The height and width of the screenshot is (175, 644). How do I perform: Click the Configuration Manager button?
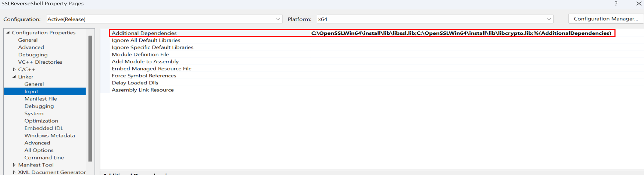click(x=606, y=19)
